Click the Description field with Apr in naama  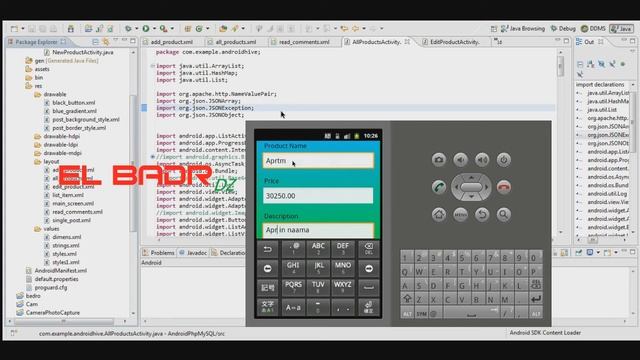pos(318,230)
